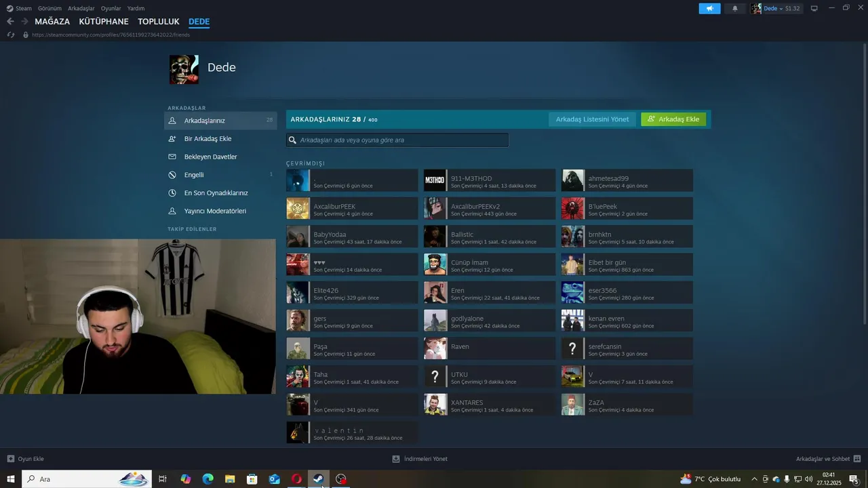Open friend BabyYodaa's entry
The width and height of the screenshot is (868, 488).
352,237
